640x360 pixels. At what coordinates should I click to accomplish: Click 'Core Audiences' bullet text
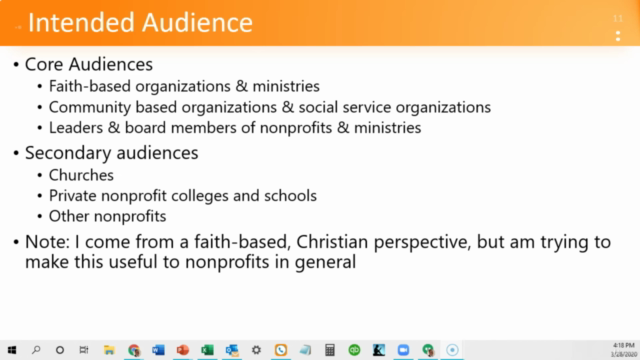click(89, 64)
